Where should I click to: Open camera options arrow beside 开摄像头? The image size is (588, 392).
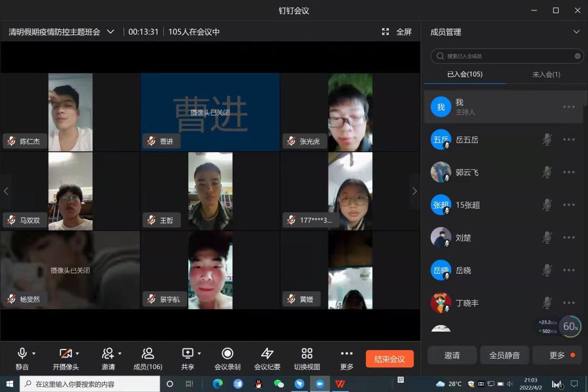78,353
